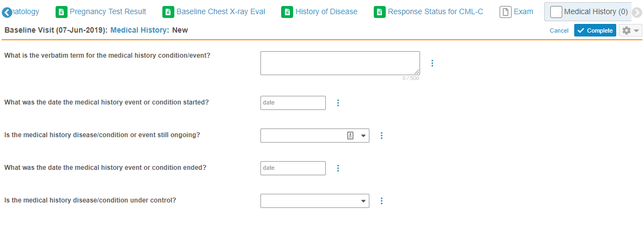Open kebab menu beside still ongoing dropdown
The width and height of the screenshot is (644, 227).
click(x=381, y=136)
